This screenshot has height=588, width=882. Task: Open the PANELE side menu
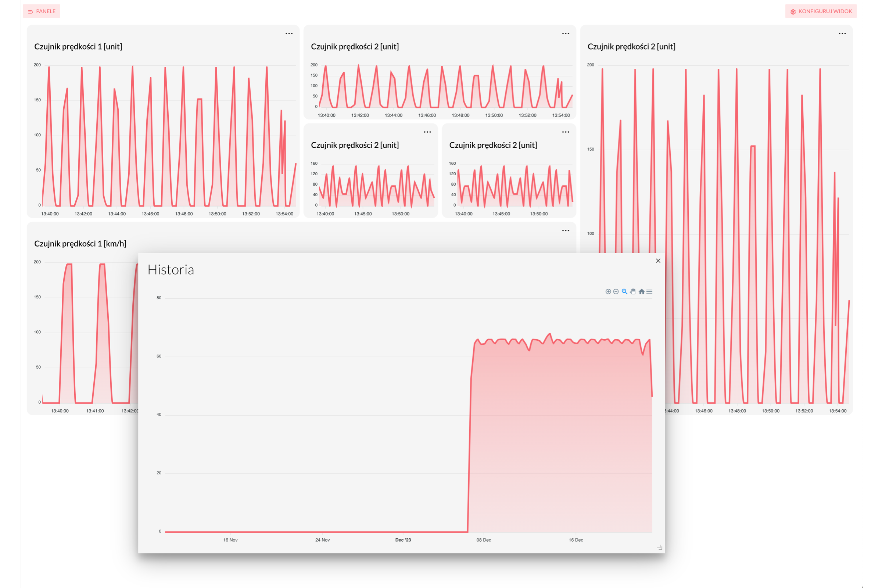pyautogui.click(x=42, y=11)
